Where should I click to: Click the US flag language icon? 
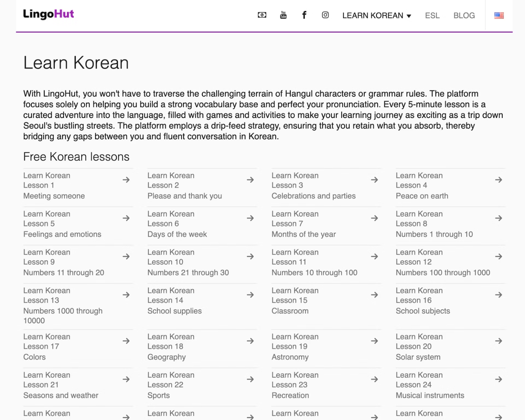499,15
